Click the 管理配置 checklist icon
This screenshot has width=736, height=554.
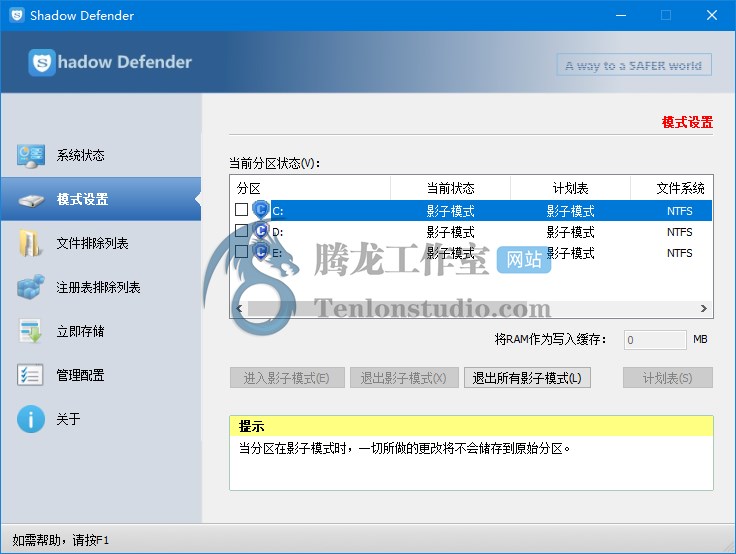point(30,375)
